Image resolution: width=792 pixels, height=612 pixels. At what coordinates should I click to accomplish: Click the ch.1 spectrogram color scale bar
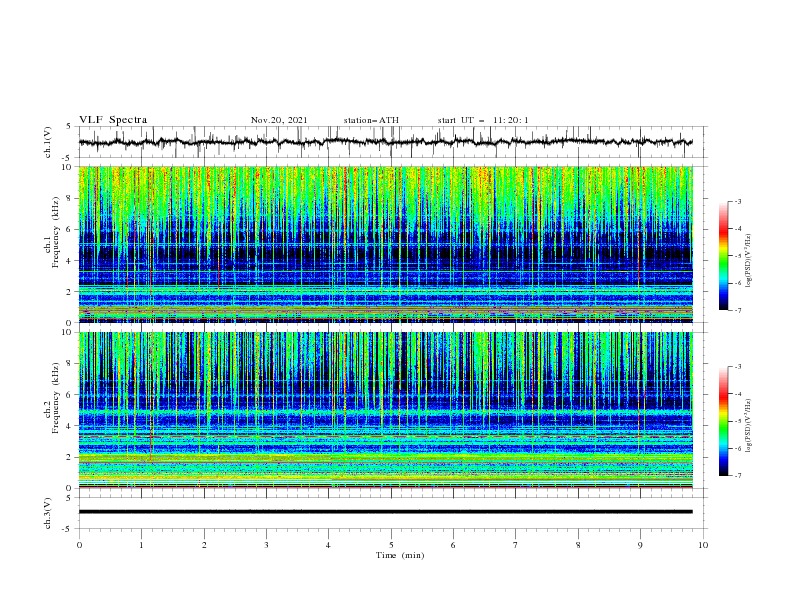click(x=723, y=256)
